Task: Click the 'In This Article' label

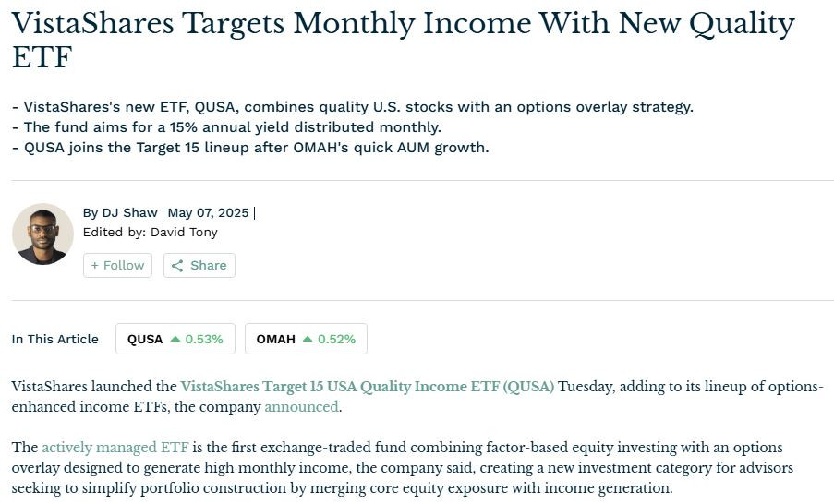Action: pyautogui.click(x=55, y=339)
